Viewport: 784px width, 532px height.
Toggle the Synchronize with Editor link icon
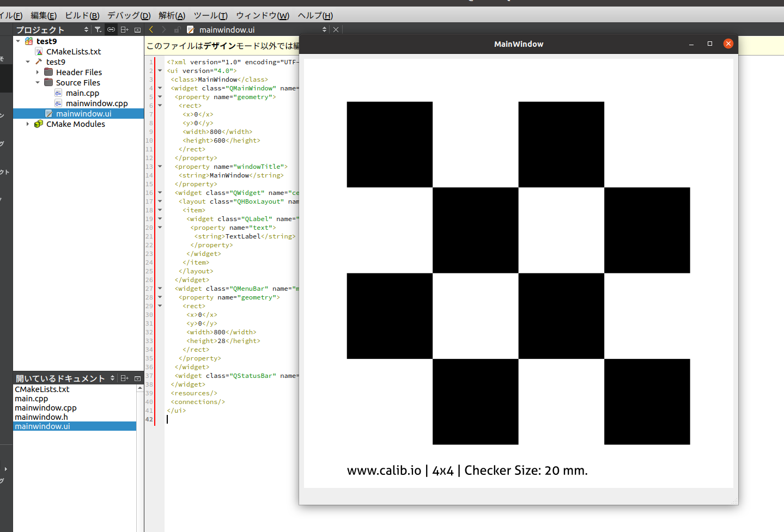point(111,29)
